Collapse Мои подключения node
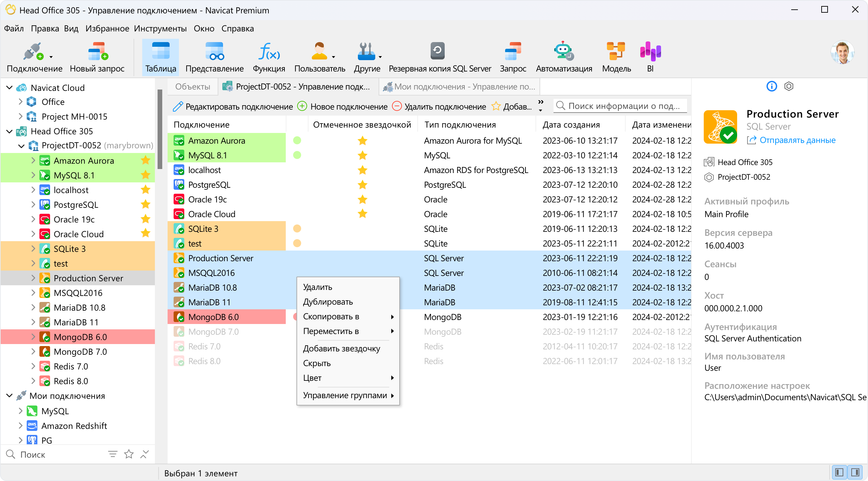868x481 pixels. click(x=9, y=396)
